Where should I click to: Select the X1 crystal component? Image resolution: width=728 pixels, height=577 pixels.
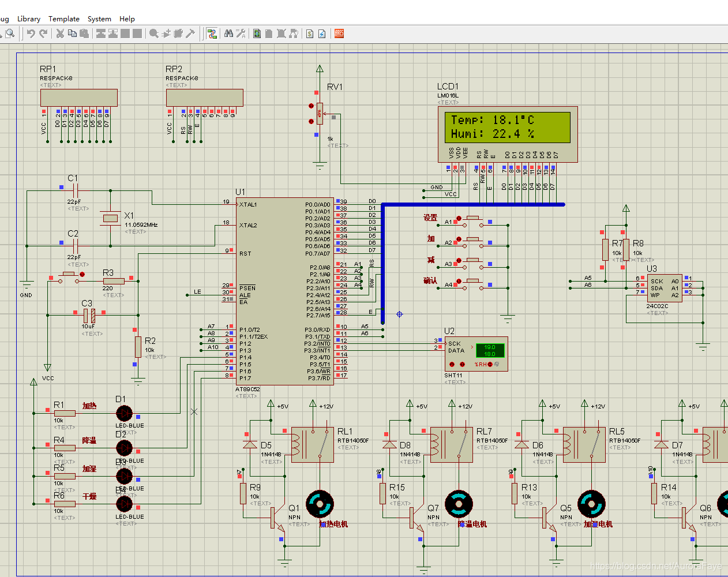[x=110, y=218]
